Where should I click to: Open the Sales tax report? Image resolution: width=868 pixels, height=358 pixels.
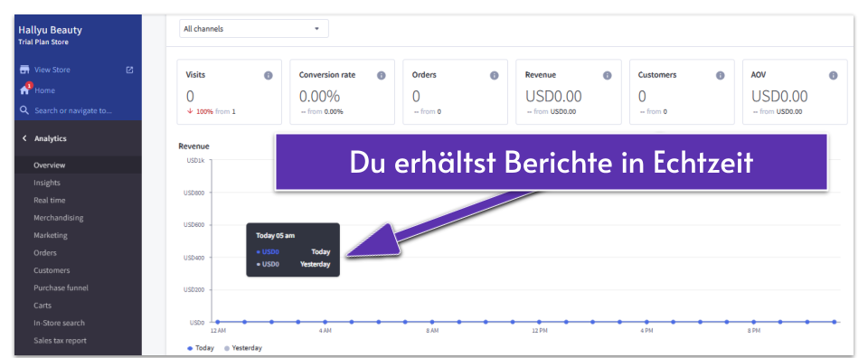pyautogui.click(x=60, y=340)
